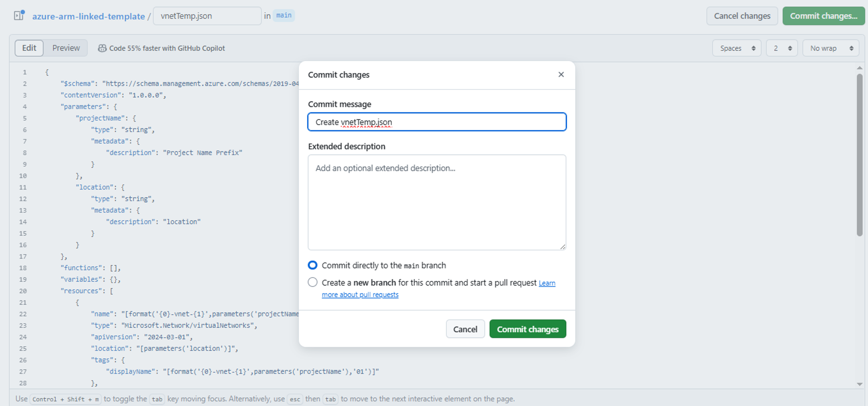This screenshot has width=868, height=406.
Task: Select Commit directly to the main branch
Action: [x=312, y=265]
